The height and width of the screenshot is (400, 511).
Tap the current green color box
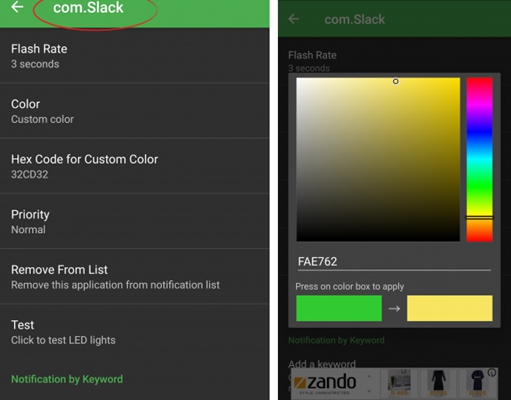[x=339, y=308]
